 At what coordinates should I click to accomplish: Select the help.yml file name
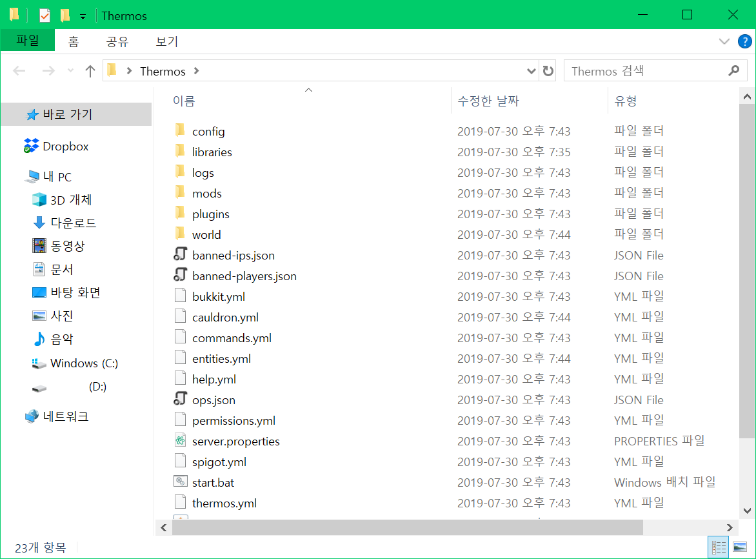[x=214, y=380]
